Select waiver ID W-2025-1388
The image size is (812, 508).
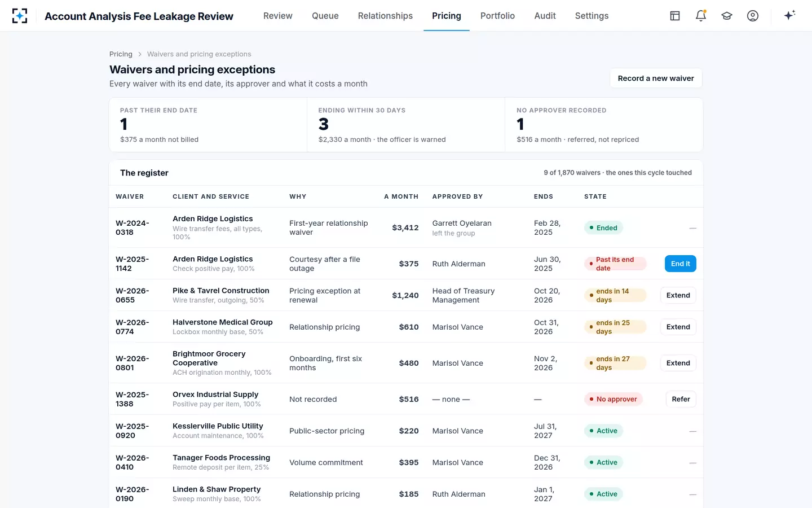pyautogui.click(x=133, y=399)
